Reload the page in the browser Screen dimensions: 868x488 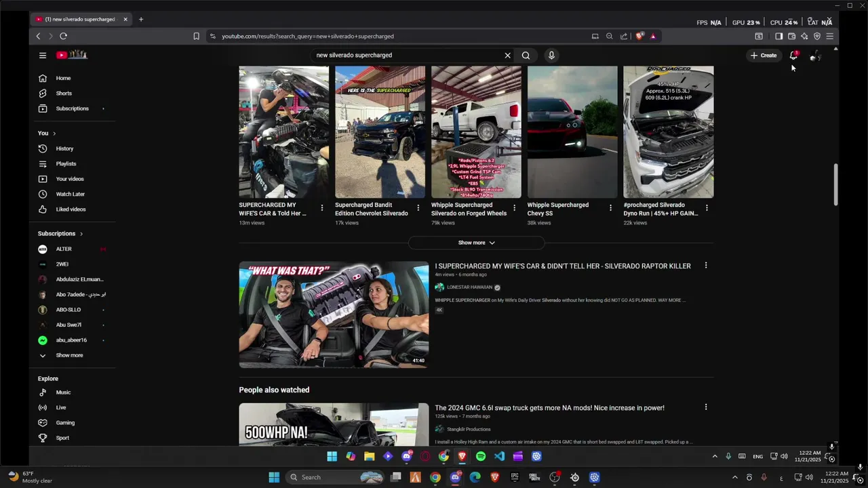(63, 36)
